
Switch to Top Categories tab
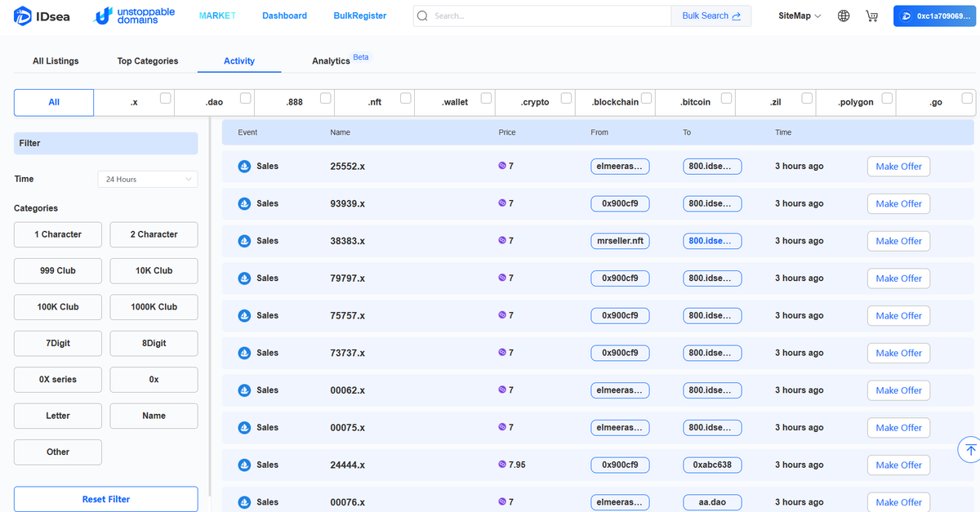click(148, 61)
